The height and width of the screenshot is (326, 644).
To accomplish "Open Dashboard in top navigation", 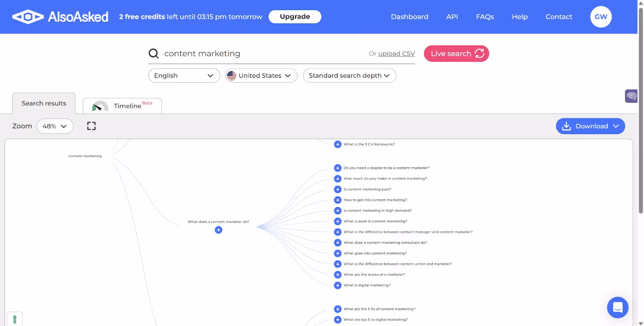I will point(410,17).
